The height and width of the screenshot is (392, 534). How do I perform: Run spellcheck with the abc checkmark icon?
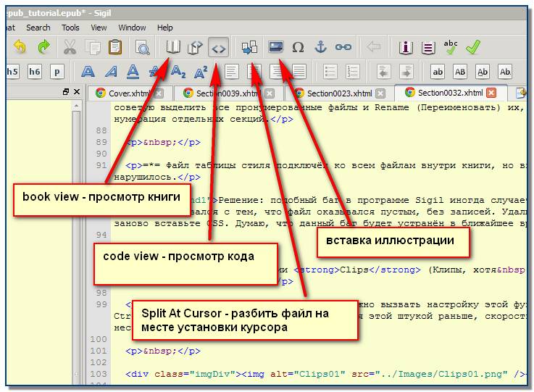point(450,47)
